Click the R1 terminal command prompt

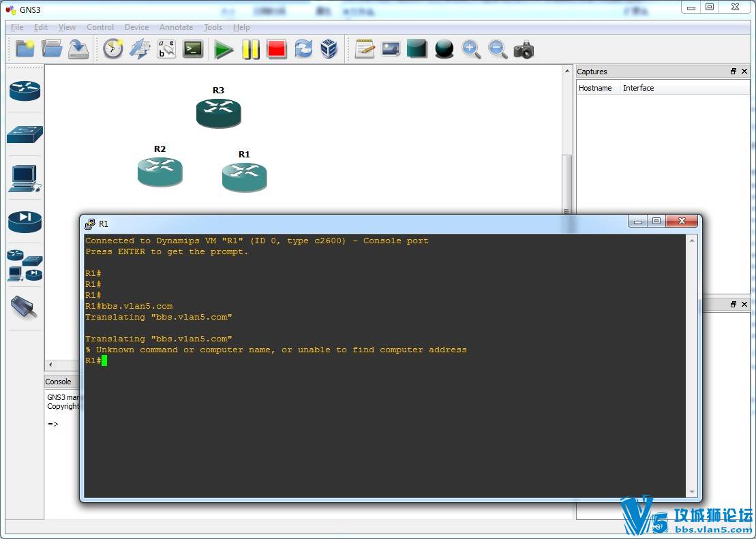click(96, 360)
